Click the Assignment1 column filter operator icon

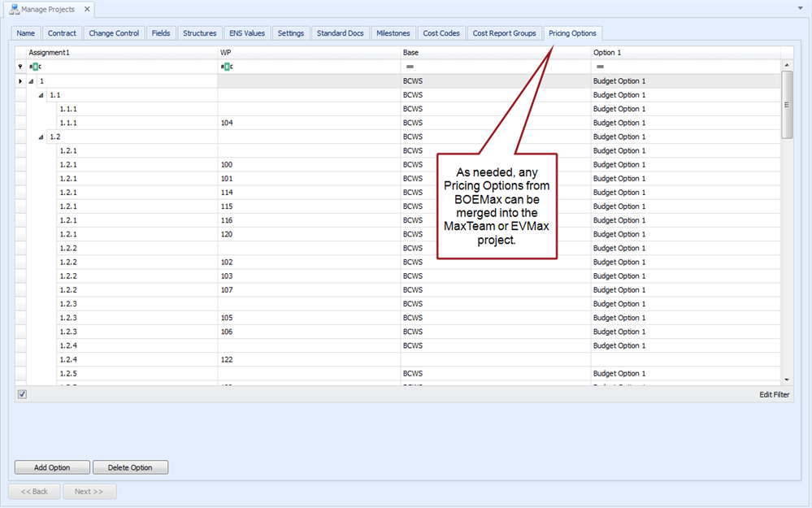pyautogui.click(x=35, y=67)
